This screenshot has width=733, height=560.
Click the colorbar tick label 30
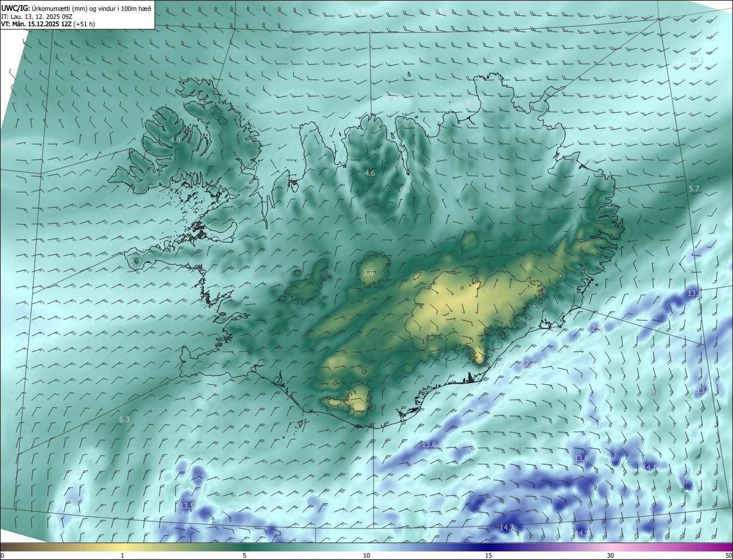[x=610, y=555]
